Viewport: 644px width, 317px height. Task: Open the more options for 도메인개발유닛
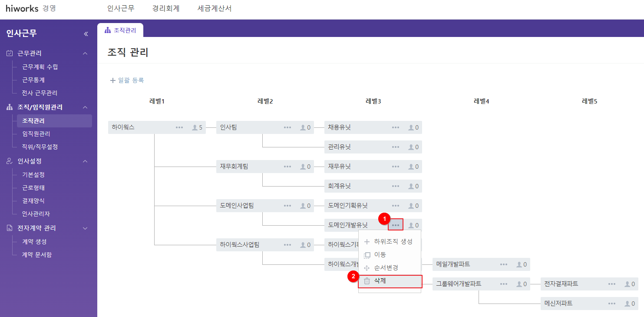pyautogui.click(x=396, y=225)
